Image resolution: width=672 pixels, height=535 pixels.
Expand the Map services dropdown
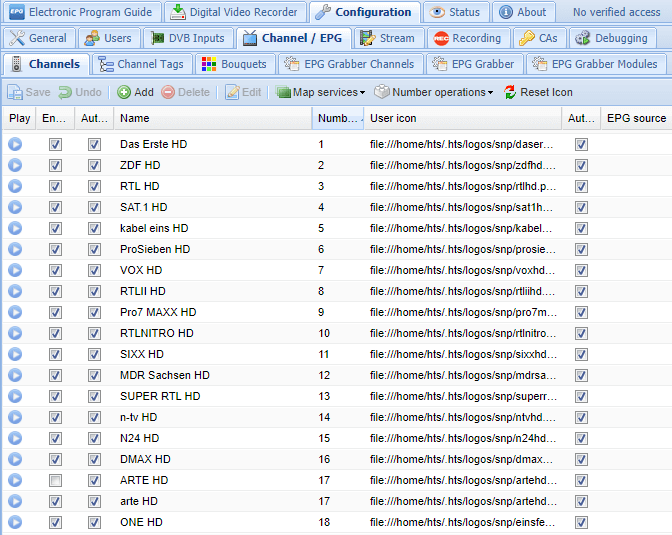[x=321, y=92]
